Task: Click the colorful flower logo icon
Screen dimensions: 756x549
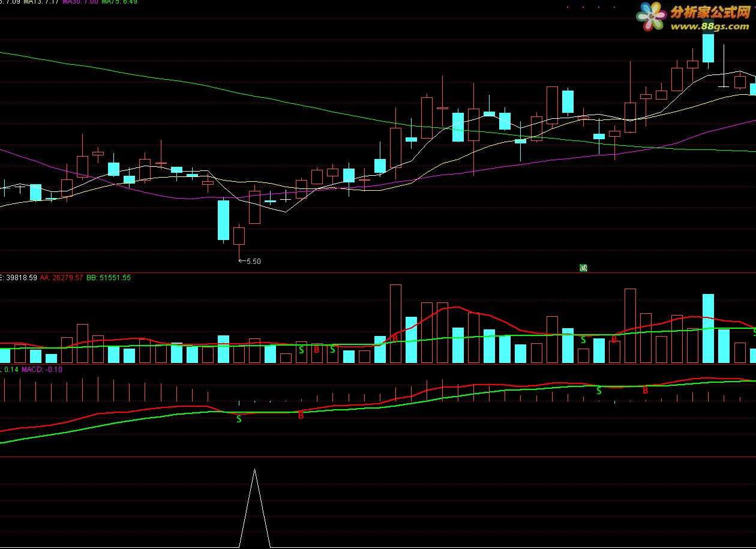Action: [652, 16]
